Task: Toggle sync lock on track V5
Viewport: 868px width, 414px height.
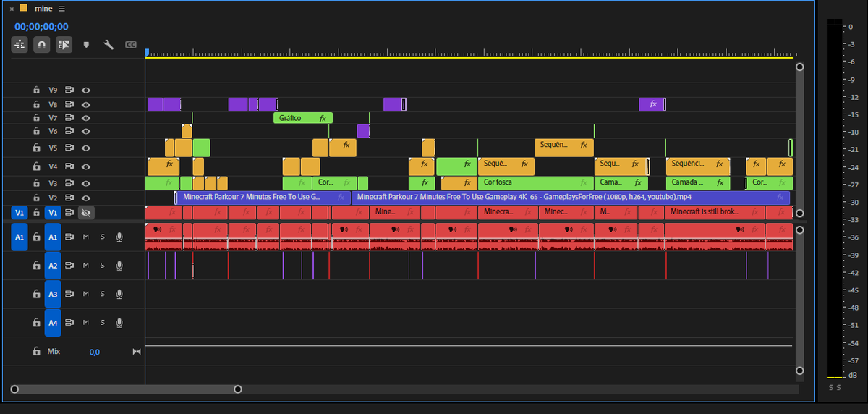Action: pyautogui.click(x=69, y=148)
